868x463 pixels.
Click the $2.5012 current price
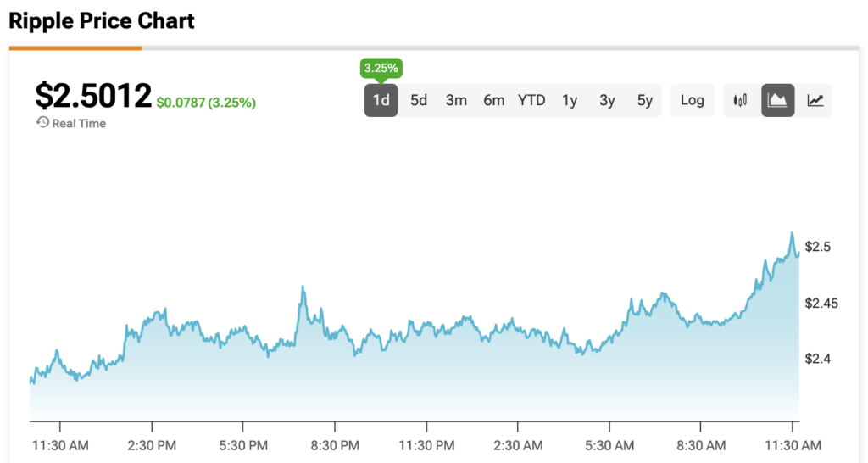(93, 95)
